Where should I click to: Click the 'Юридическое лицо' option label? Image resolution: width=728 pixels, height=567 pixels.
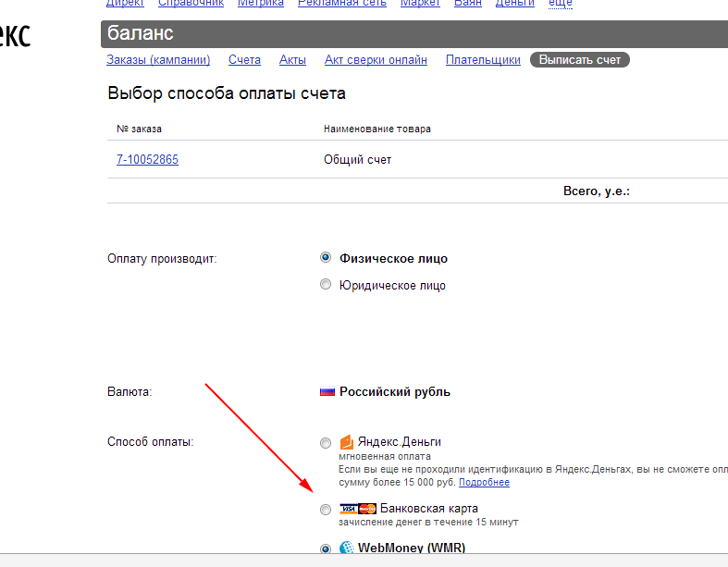(392, 285)
